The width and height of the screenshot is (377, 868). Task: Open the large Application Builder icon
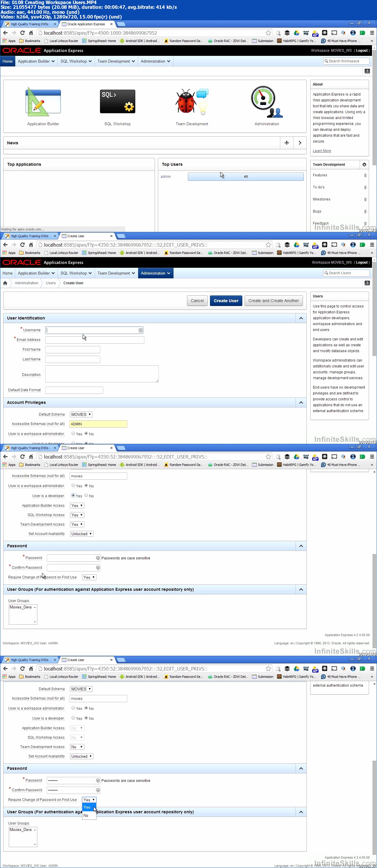[x=43, y=102]
